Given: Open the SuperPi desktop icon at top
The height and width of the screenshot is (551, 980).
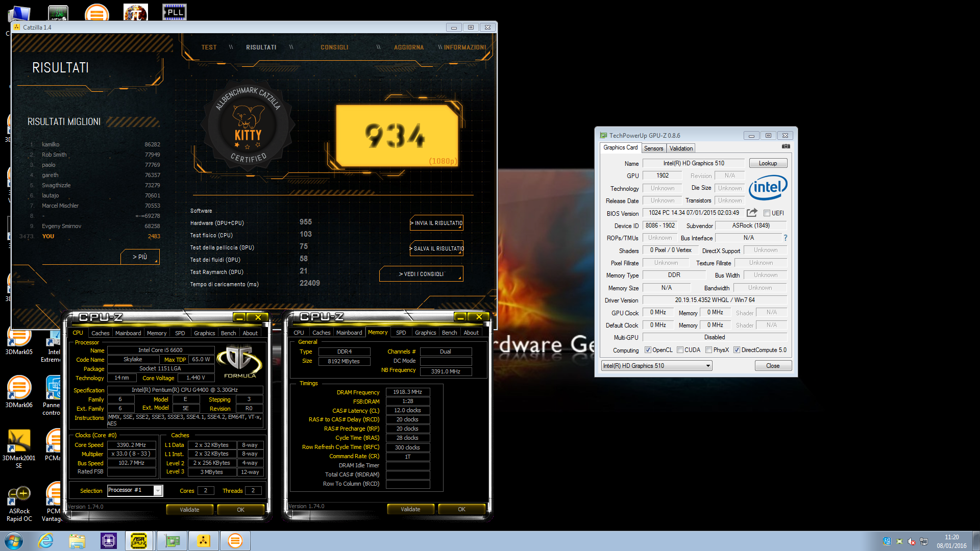Looking at the screenshot, I should tap(136, 12).
